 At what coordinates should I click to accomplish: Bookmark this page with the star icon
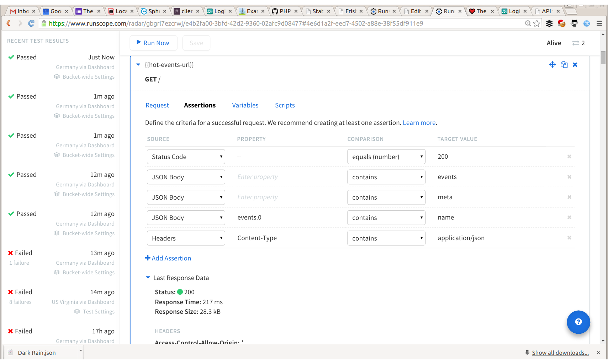(x=537, y=23)
